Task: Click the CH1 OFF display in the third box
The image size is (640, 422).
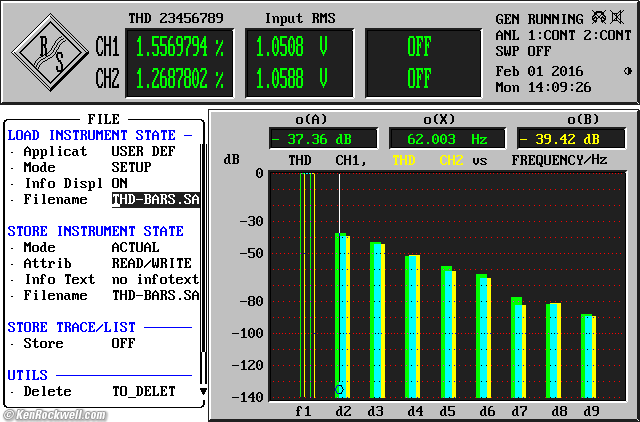Action: point(419,47)
